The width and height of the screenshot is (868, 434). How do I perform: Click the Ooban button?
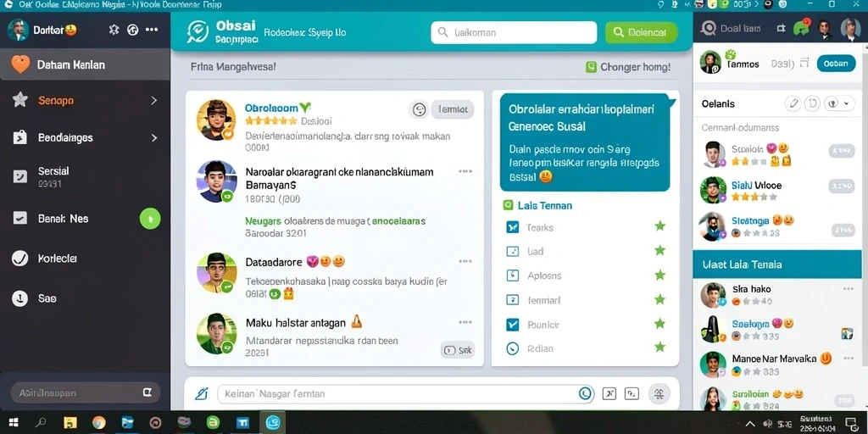pyautogui.click(x=835, y=63)
